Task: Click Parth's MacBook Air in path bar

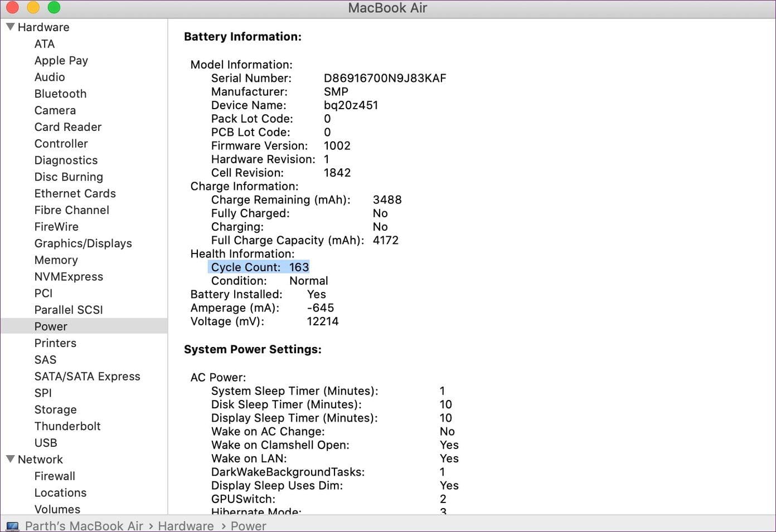Action: (x=84, y=526)
